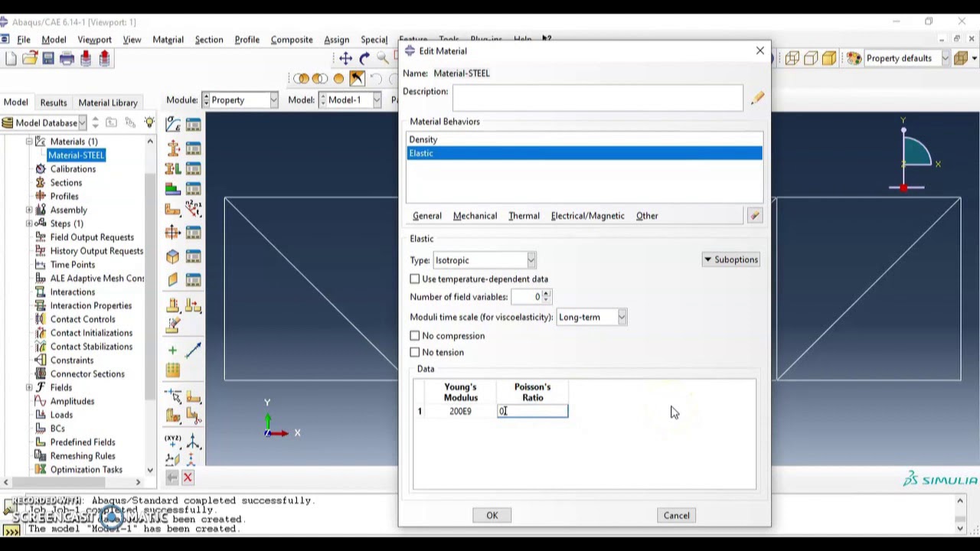
Task: Open the Mechanical behaviors menu
Action: click(475, 216)
